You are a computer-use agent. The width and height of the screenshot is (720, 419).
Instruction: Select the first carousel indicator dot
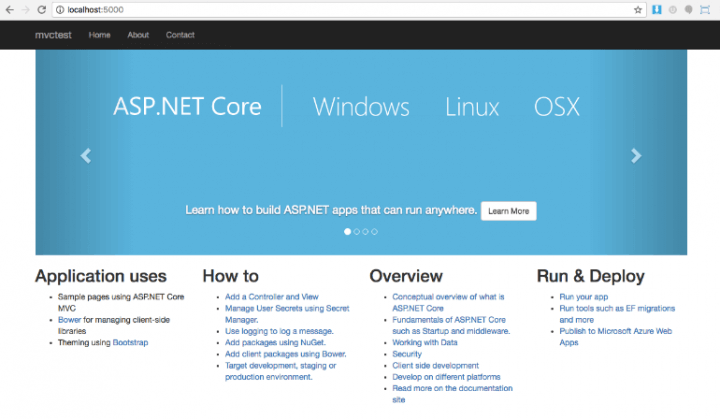pyautogui.click(x=348, y=232)
